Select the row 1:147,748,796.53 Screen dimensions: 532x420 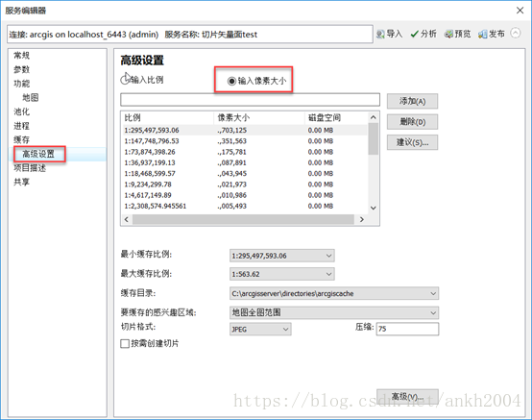coord(244,141)
